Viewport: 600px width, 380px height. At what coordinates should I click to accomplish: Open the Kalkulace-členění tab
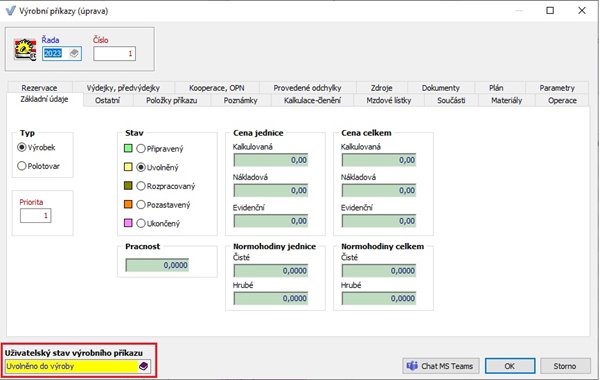(x=312, y=100)
